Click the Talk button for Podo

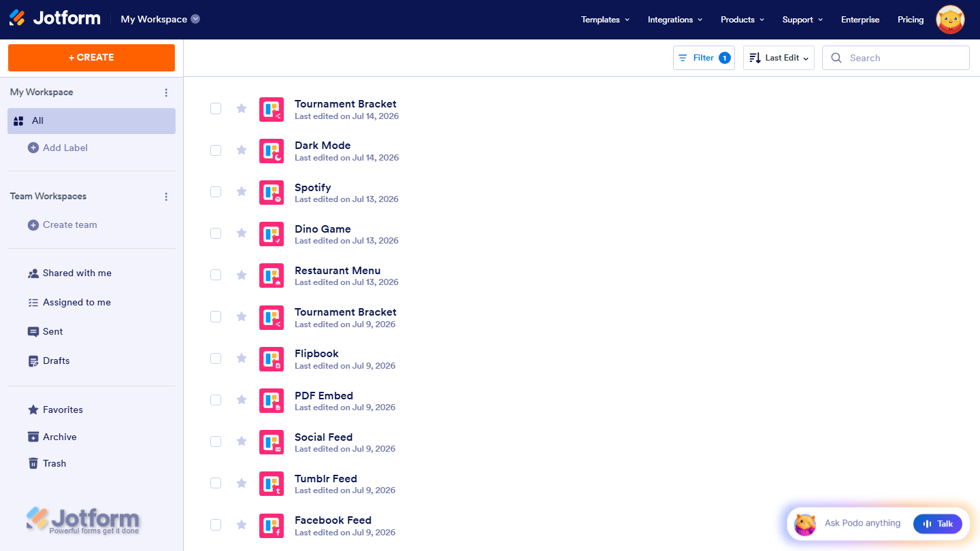938,524
